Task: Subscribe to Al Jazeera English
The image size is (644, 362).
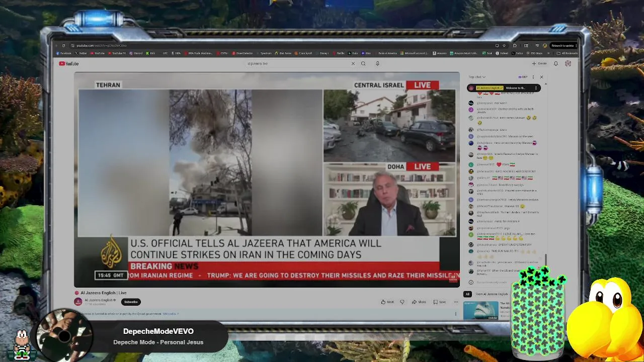Action: click(x=131, y=302)
